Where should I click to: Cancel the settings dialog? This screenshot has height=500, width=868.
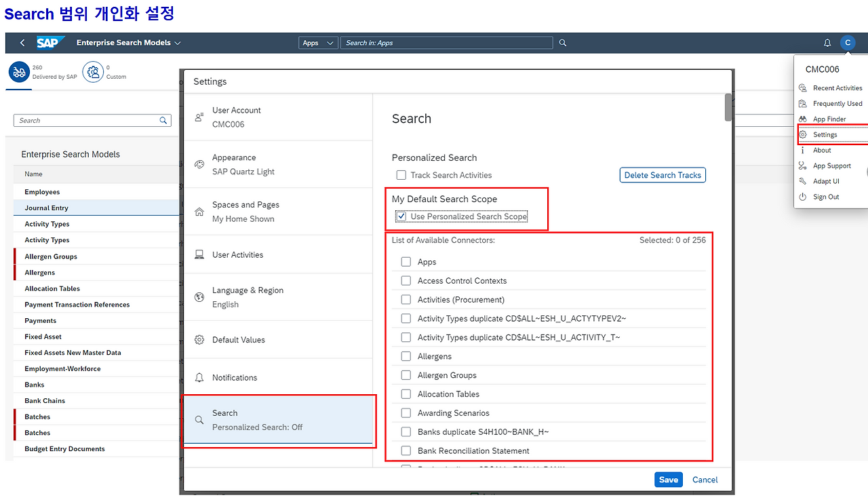tap(705, 480)
